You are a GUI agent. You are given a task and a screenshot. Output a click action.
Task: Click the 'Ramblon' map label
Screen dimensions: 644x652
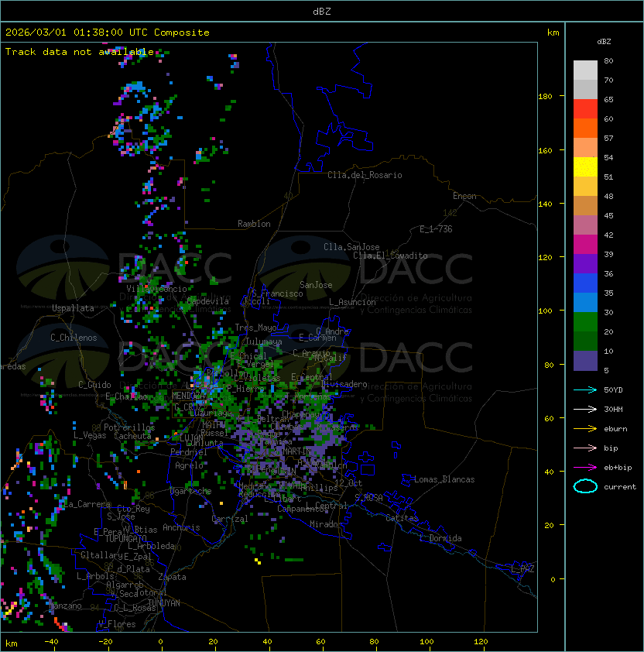[x=254, y=224]
